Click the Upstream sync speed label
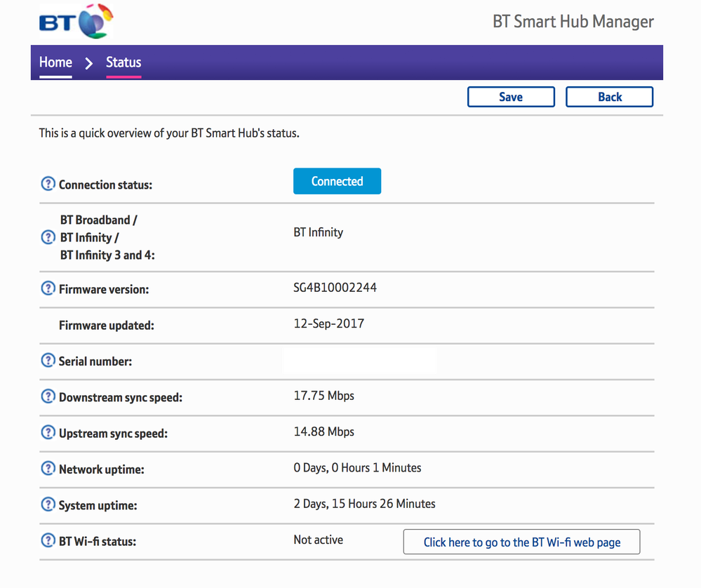701x588 pixels. (x=113, y=434)
